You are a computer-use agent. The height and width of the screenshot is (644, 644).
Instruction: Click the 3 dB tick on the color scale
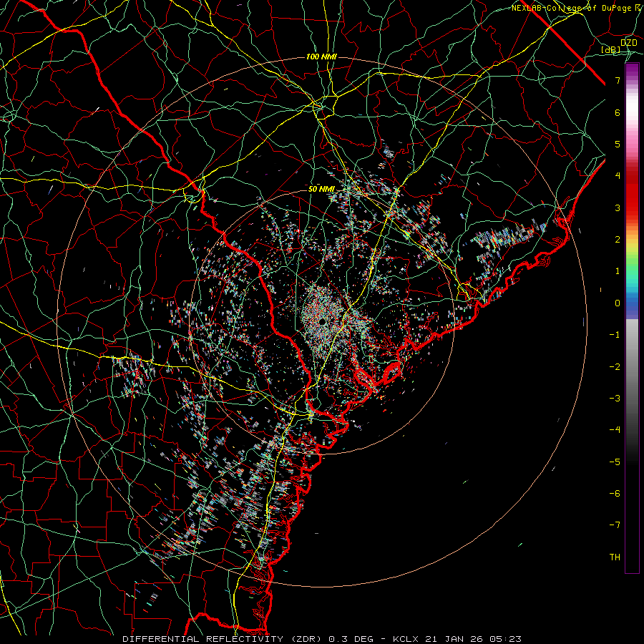coord(618,208)
